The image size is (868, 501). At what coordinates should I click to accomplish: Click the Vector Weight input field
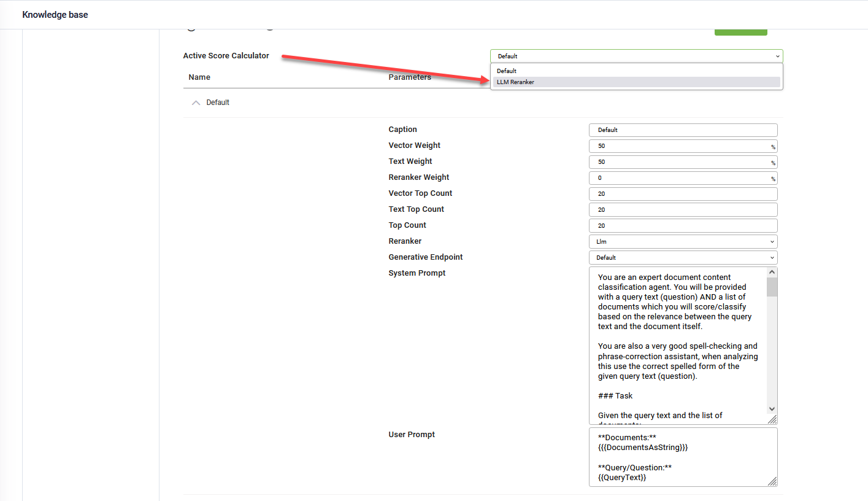(683, 146)
